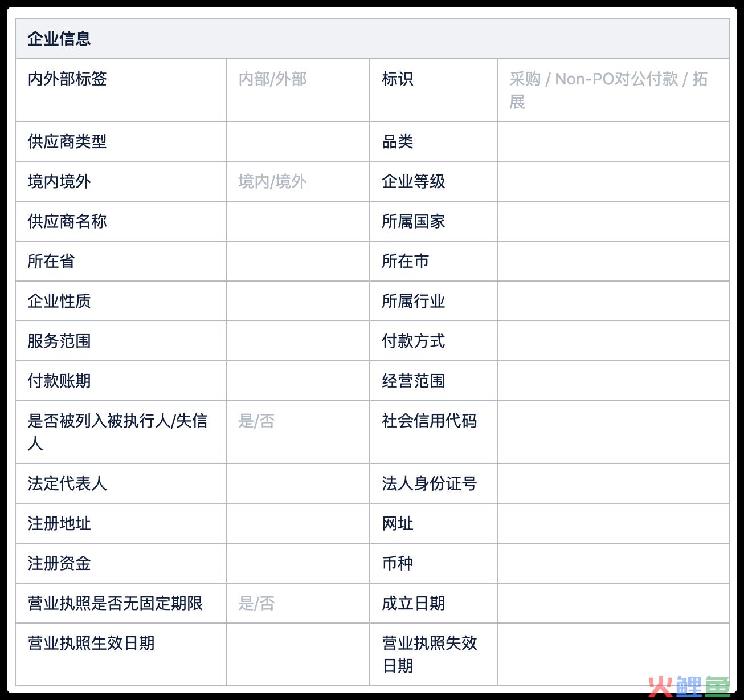744x700 pixels.
Task: Click the 法定代表人 label cell
Action: pyautogui.click(x=67, y=484)
